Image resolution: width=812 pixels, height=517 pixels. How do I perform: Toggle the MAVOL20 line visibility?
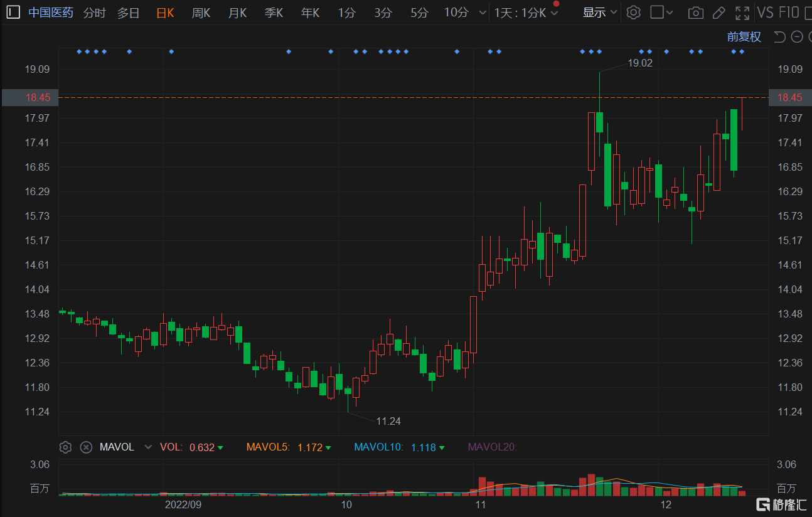[492, 447]
